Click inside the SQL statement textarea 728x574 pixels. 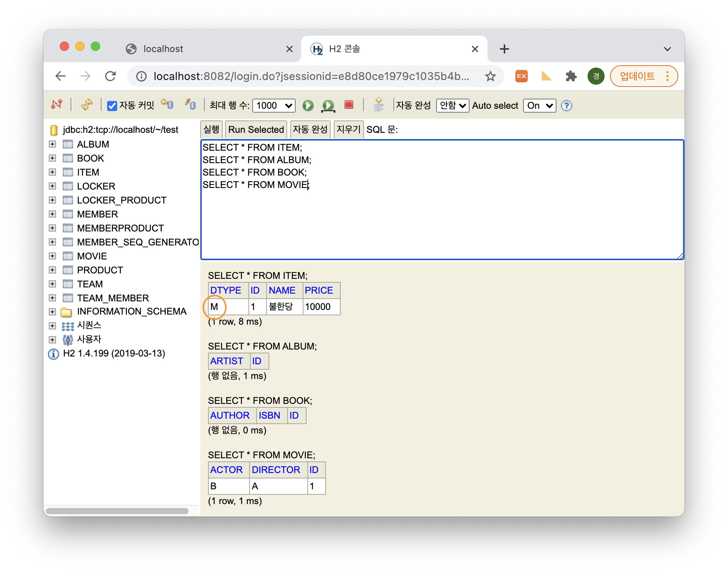(442, 200)
